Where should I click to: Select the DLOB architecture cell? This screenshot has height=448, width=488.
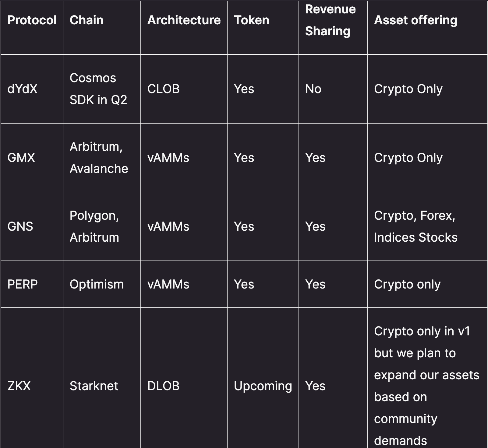(x=164, y=386)
